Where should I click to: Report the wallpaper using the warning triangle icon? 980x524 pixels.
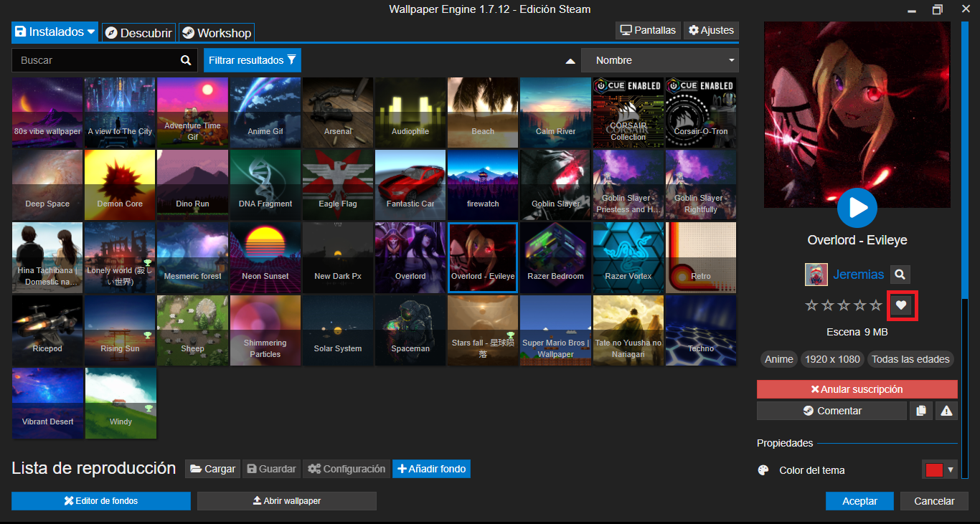(x=947, y=411)
